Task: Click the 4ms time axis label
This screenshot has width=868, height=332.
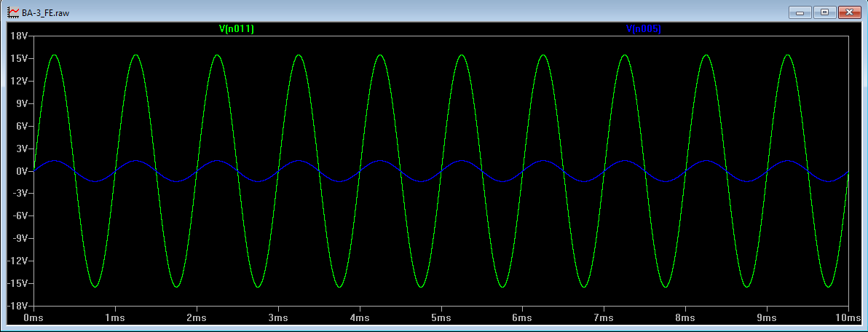Action: (x=360, y=317)
